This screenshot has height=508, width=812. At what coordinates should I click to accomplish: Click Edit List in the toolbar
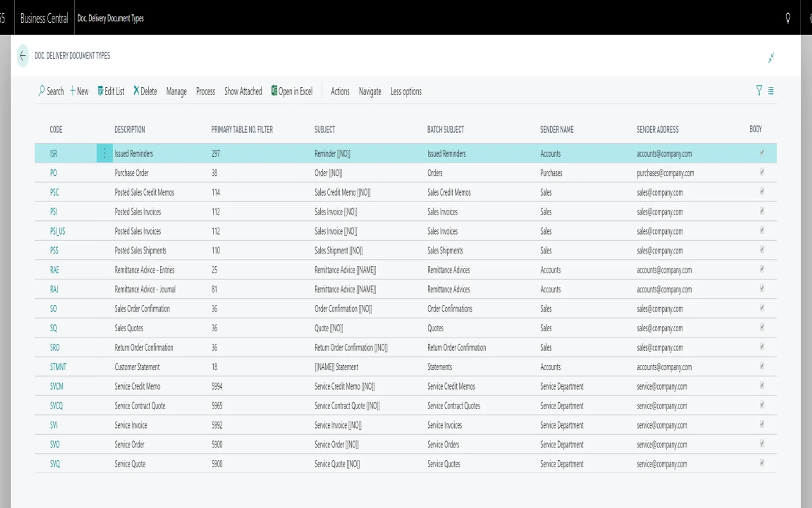click(111, 91)
